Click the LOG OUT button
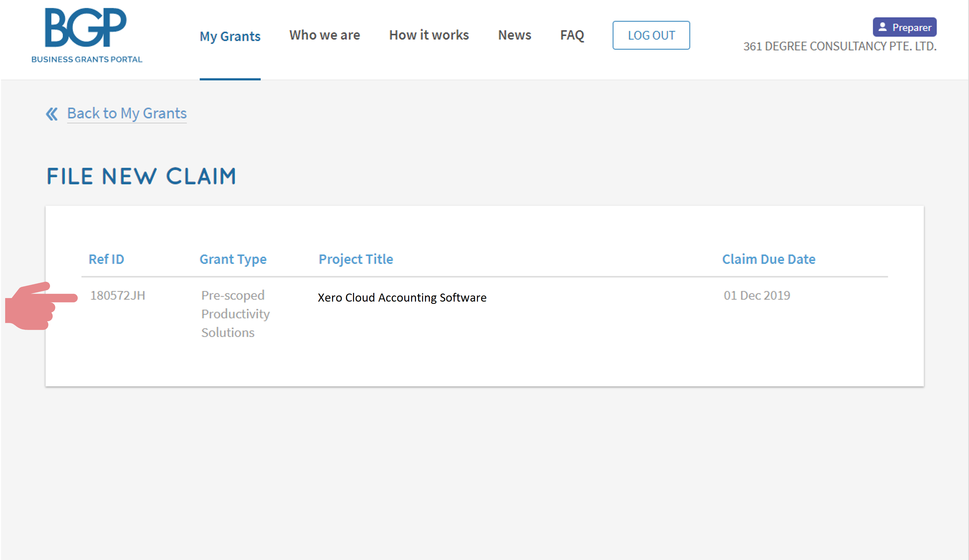The width and height of the screenshot is (969, 560). pos(650,35)
